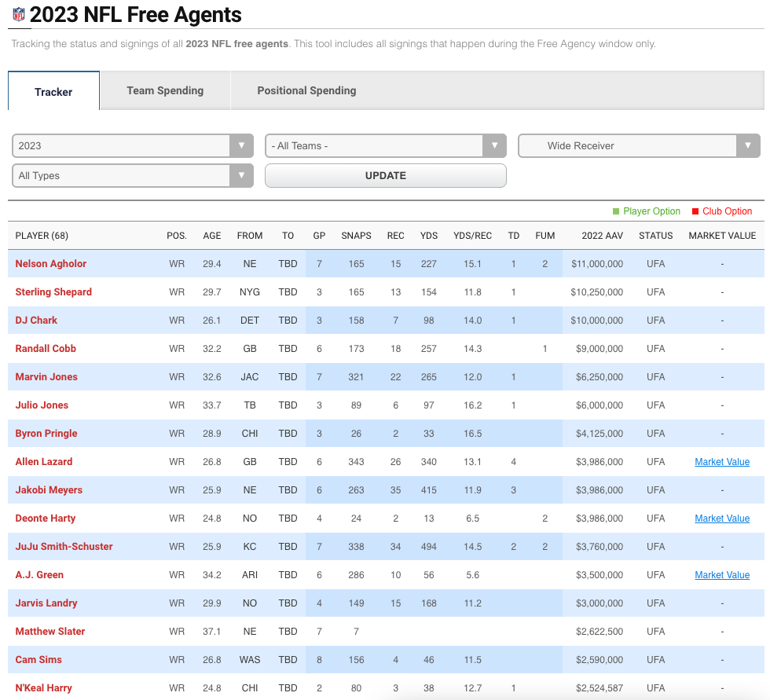Expand the All Types dropdown
This screenshot has height=700, width=770.
pos(132,176)
